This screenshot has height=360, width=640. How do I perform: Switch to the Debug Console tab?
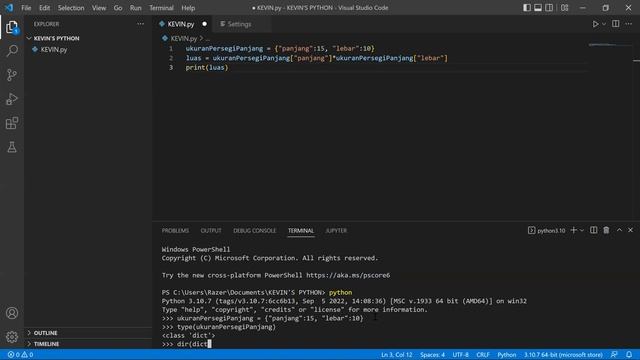(255, 231)
